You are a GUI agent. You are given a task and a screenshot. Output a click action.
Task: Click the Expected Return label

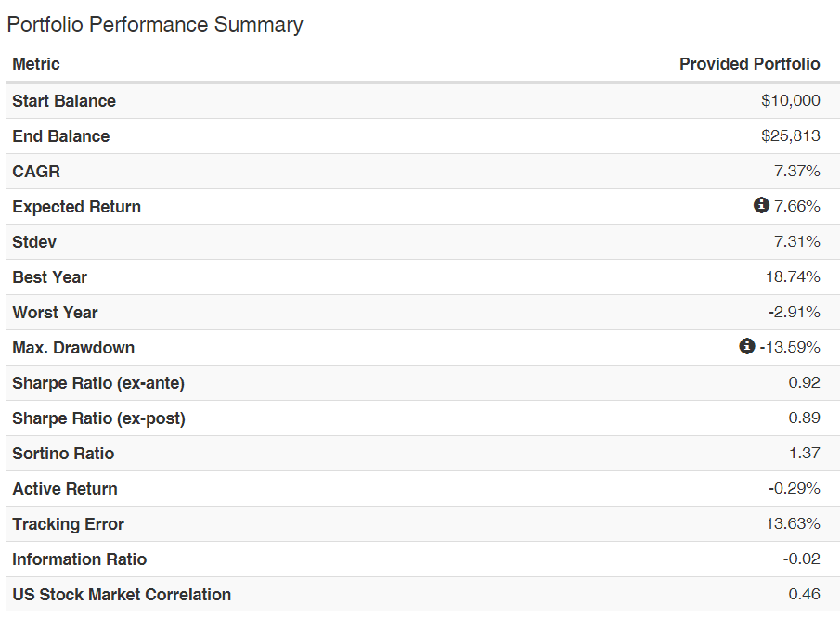click(x=77, y=207)
